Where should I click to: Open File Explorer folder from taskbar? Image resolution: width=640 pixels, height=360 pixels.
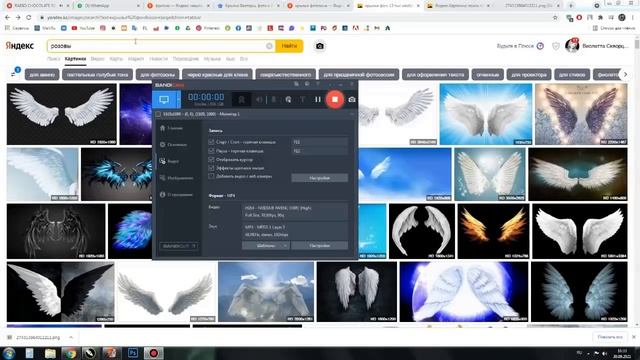(50, 353)
